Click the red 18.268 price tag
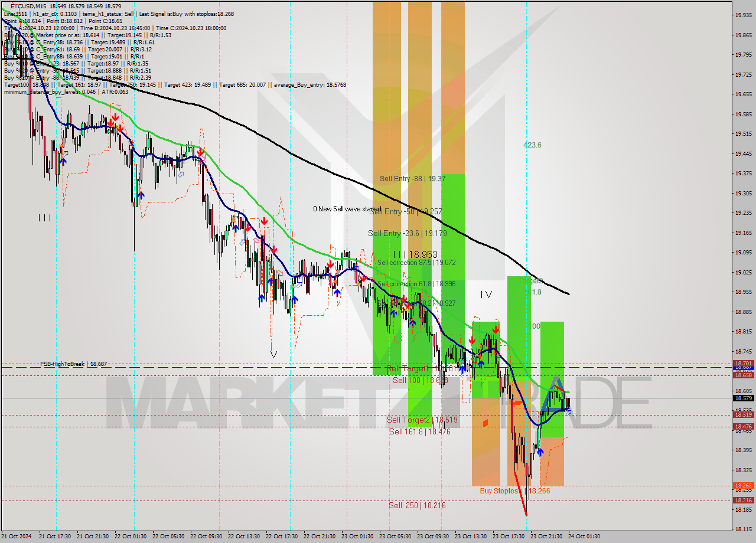Screen dimensions: 756x543 coord(743,485)
